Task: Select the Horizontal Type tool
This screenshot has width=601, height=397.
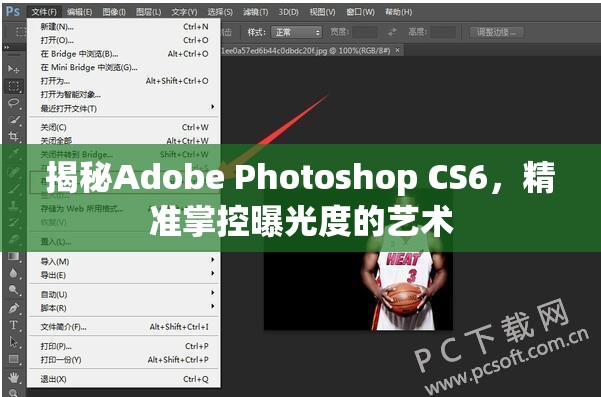Action: [13, 325]
